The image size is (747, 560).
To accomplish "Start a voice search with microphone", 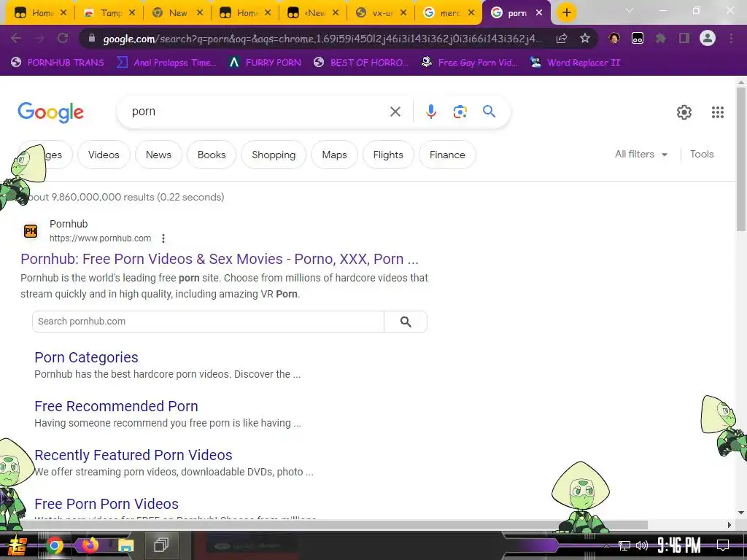I will tap(430, 112).
